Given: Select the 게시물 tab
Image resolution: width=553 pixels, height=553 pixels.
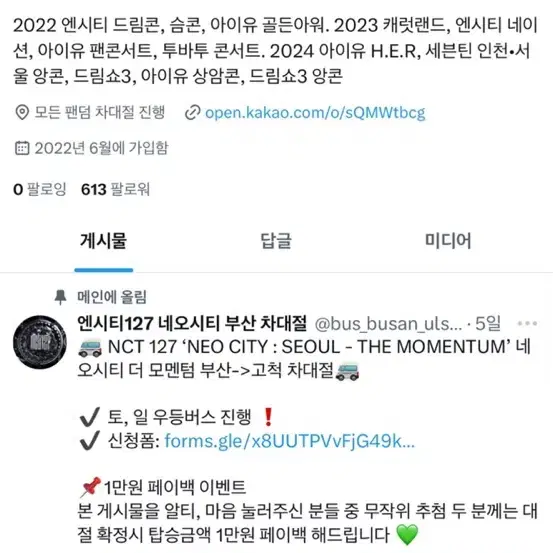Looking at the screenshot, I should 103,241.
